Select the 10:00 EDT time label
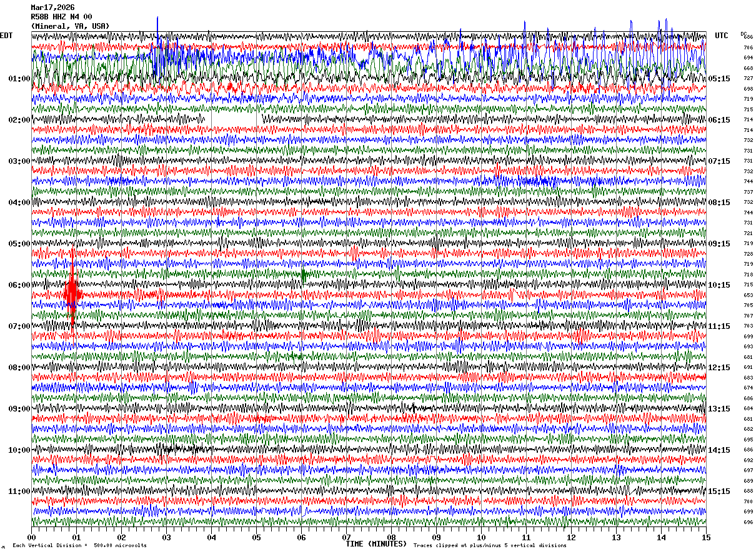 point(19,450)
